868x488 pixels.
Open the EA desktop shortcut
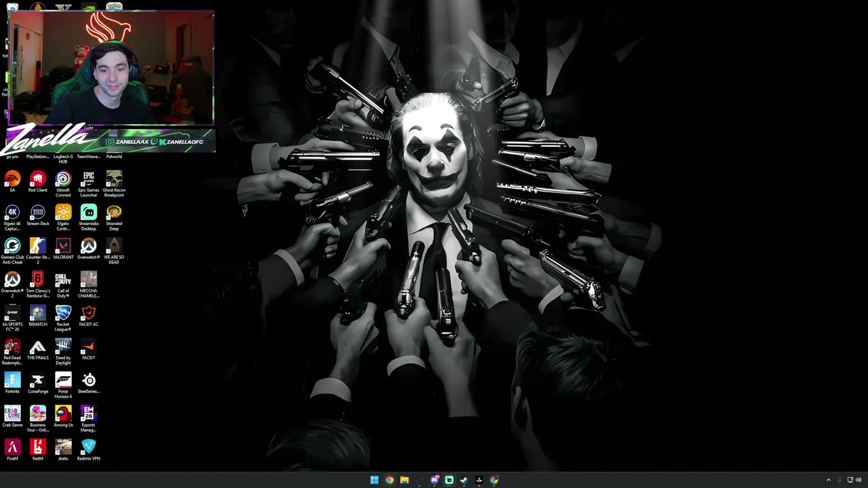point(12,182)
